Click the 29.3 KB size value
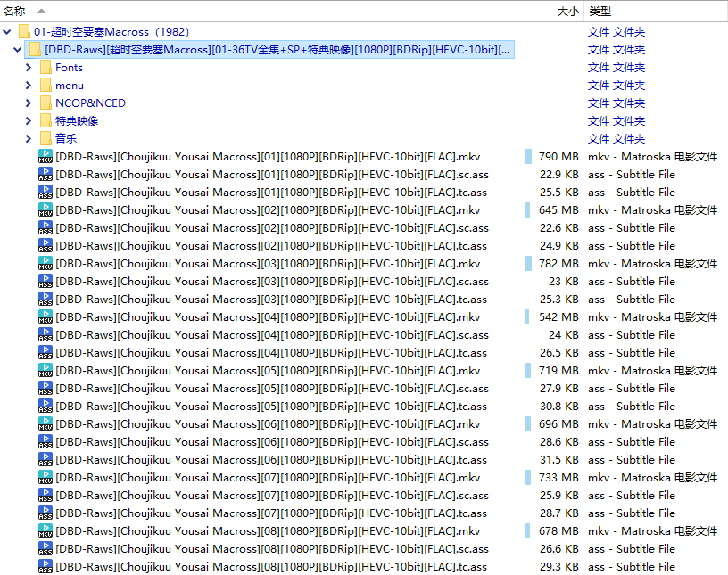 click(559, 567)
